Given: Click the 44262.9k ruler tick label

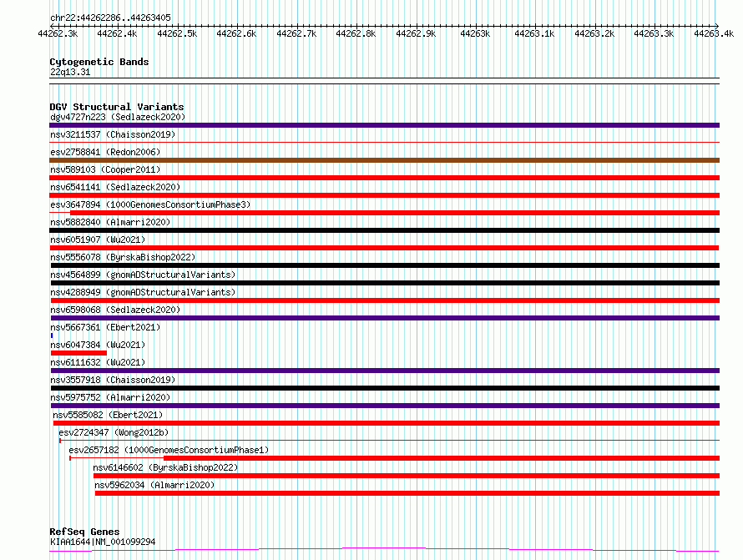Looking at the screenshot, I should click(x=416, y=33).
